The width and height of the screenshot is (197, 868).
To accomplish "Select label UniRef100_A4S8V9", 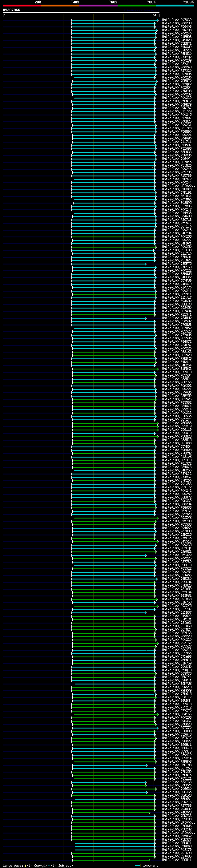I will pyautogui.click(x=176, y=40).
